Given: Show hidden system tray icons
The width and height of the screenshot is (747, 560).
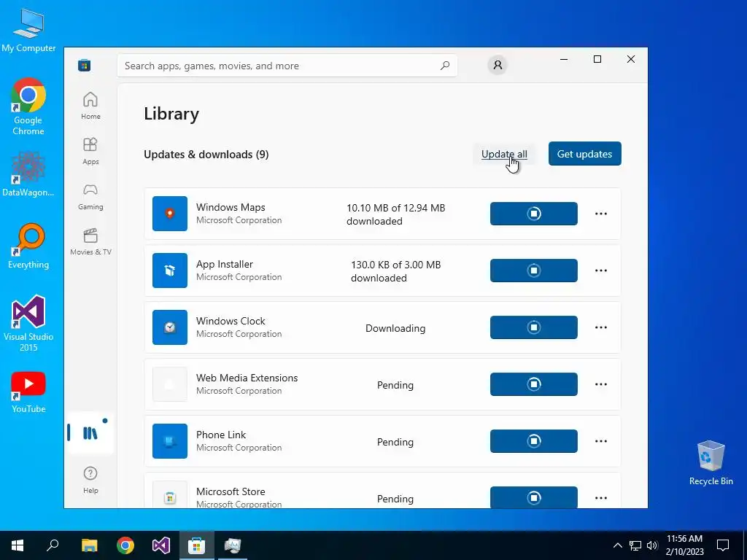Looking at the screenshot, I should click(x=617, y=545).
